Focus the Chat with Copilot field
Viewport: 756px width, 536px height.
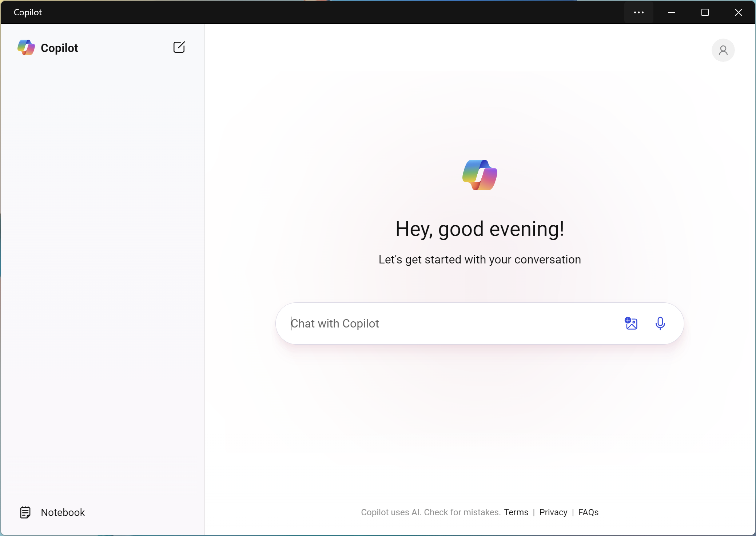click(x=451, y=323)
